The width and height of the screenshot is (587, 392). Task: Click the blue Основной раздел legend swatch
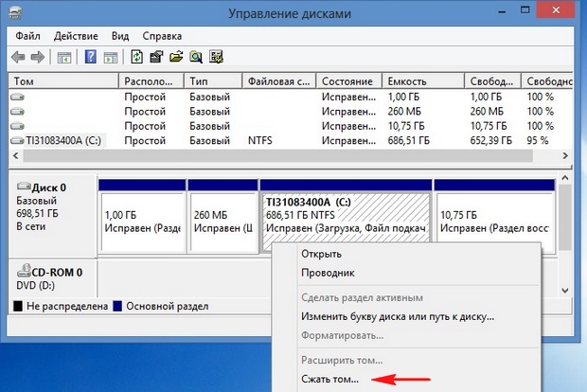pos(117,306)
